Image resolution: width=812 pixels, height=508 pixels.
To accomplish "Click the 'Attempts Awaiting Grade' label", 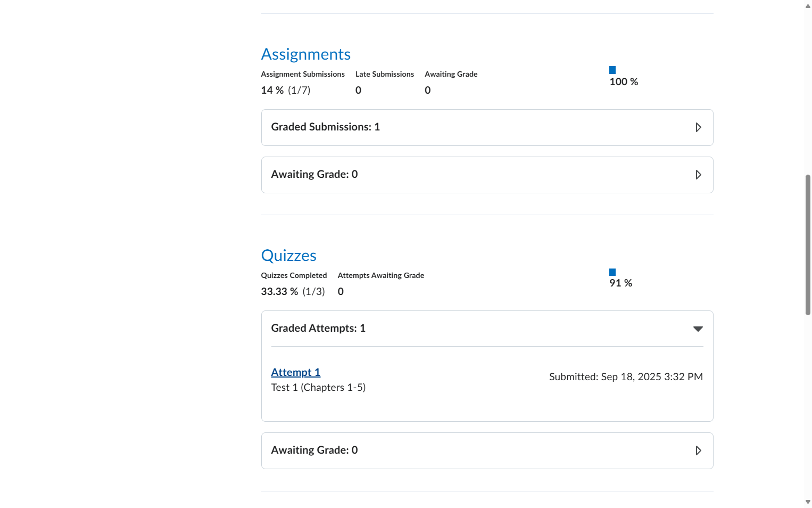I will tap(381, 275).
